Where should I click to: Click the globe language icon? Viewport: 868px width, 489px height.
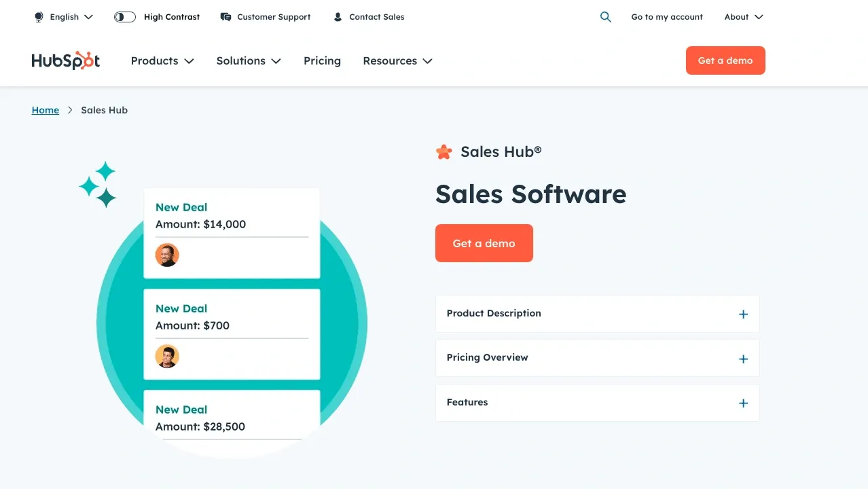tap(39, 17)
